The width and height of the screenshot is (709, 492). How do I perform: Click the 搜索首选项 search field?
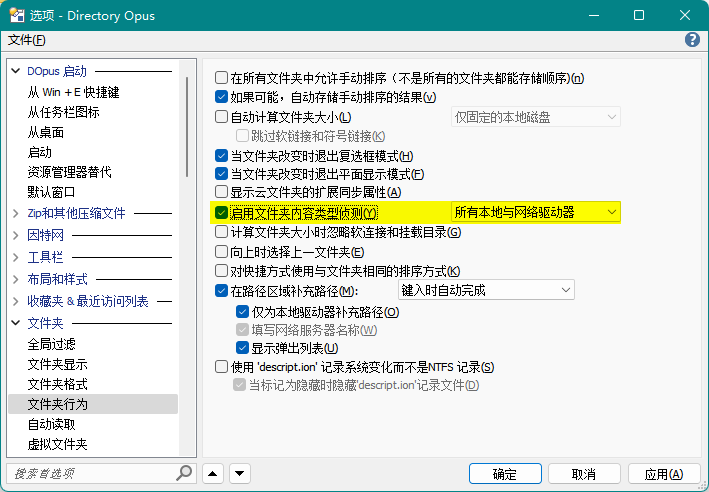click(90, 473)
